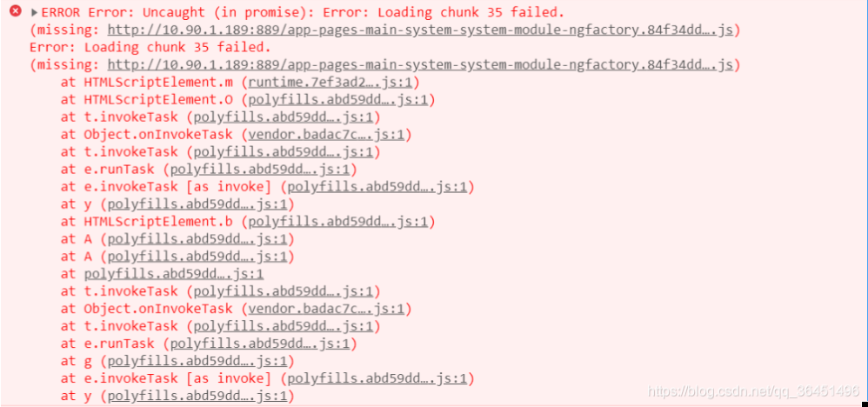Open first missing ngfactory chunk URL link
The height and width of the screenshot is (407, 868).
tap(420, 30)
